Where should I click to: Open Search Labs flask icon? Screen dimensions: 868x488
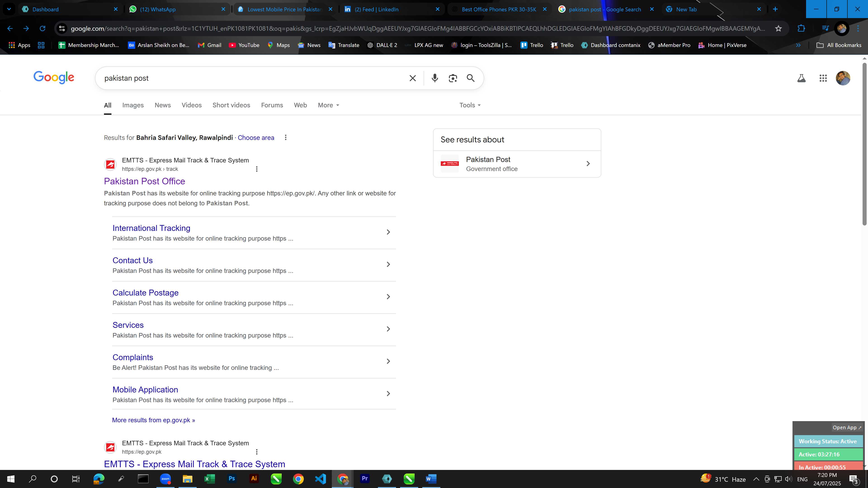801,78
